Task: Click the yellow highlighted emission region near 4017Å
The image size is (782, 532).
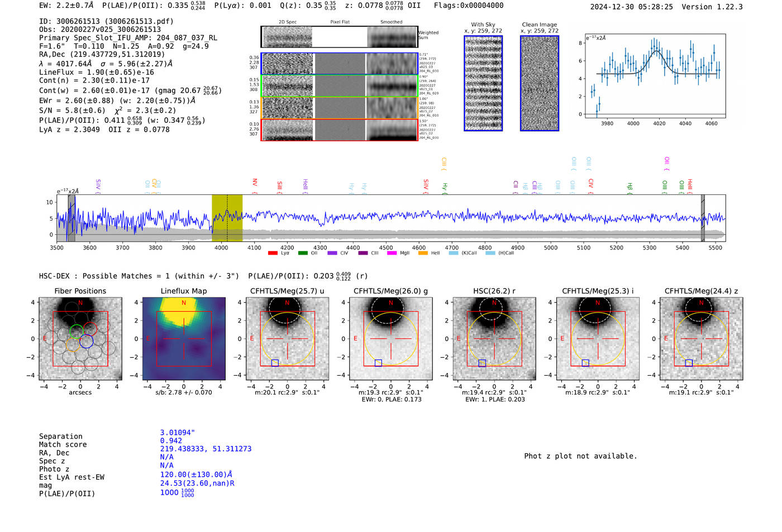Action: (227, 218)
